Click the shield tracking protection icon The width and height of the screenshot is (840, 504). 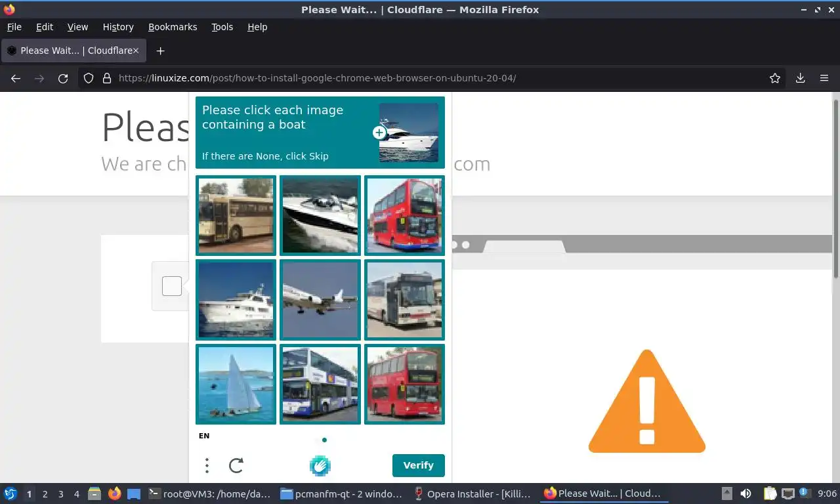[89, 78]
